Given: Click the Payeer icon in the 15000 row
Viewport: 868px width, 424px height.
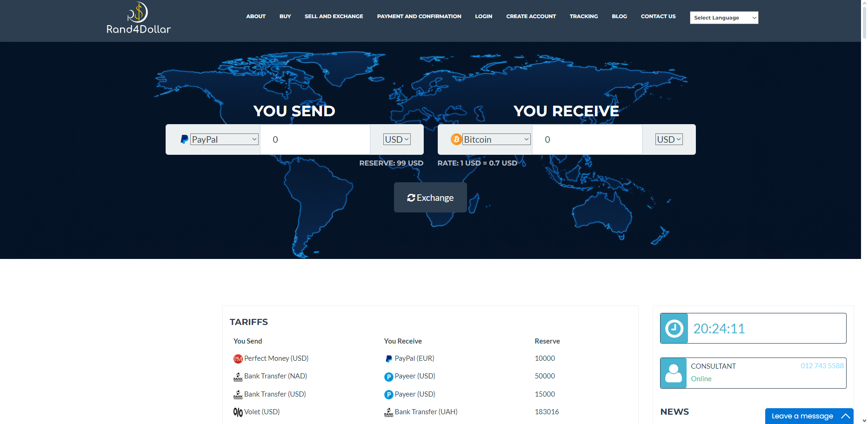Looking at the screenshot, I should pyautogui.click(x=389, y=395).
